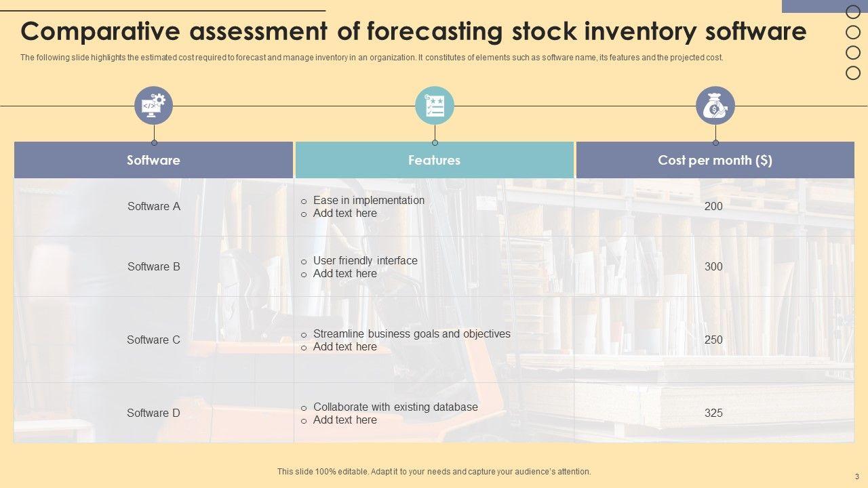Click the slide title "Comparative assessment" heading
868x488 pixels.
click(414, 31)
